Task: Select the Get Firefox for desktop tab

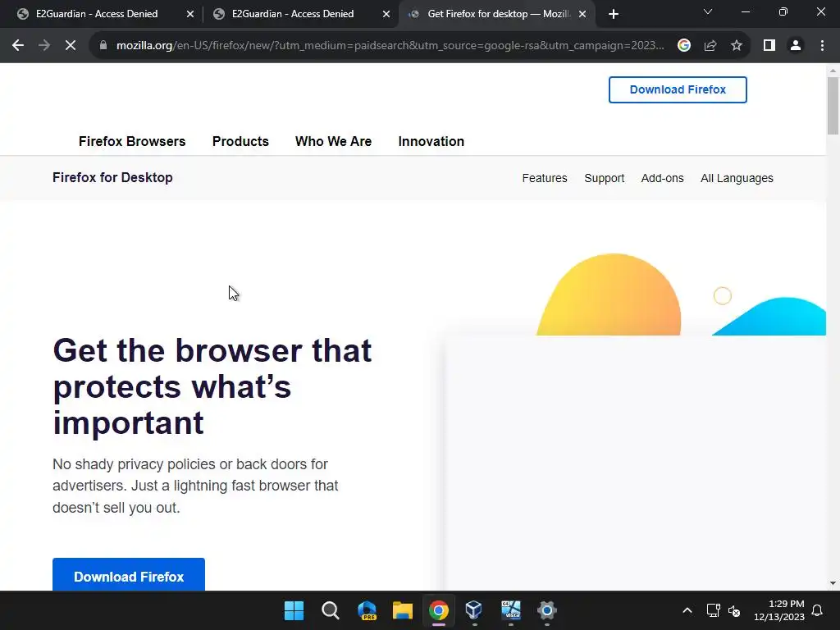Action: [x=498, y=14]
